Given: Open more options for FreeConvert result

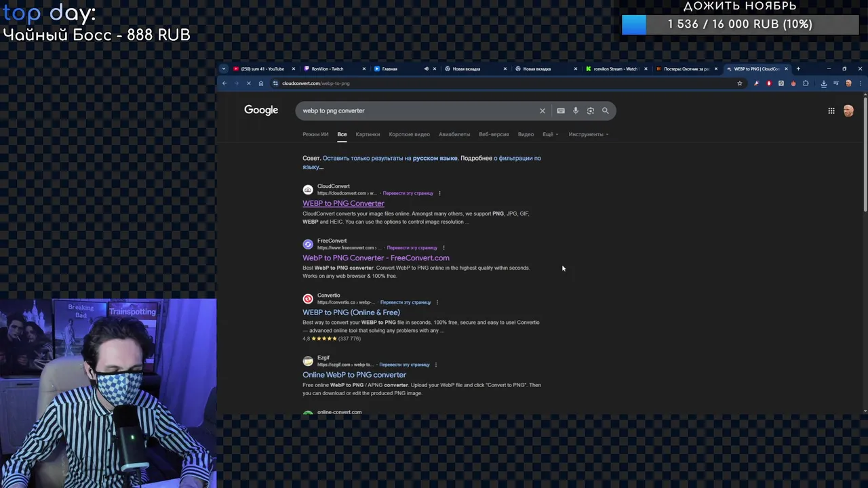Looking at the screenshot, I should 444,247.
